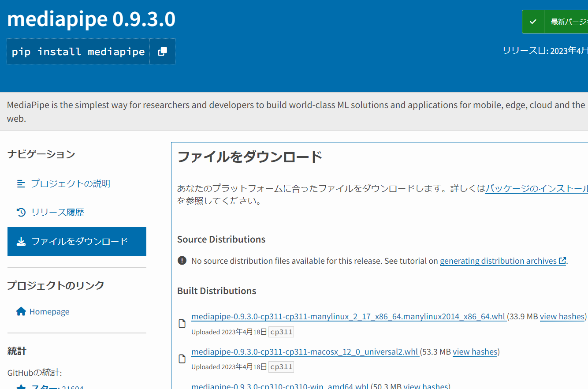The width and height of the screenshot is (588, 389).
Task: Click the exclamation warning icon under Source Distributions
Action: 182,261
